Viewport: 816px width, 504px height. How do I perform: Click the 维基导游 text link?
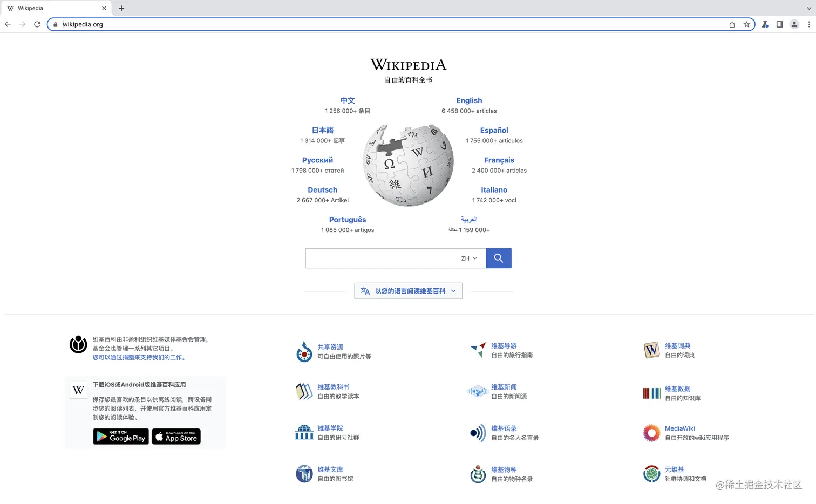[x=504, y=345]
